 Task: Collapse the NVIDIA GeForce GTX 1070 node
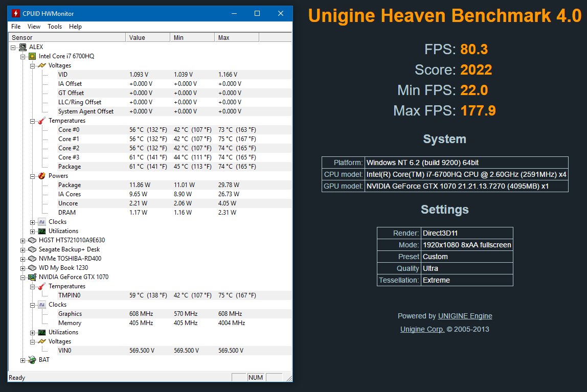point(23,278)
